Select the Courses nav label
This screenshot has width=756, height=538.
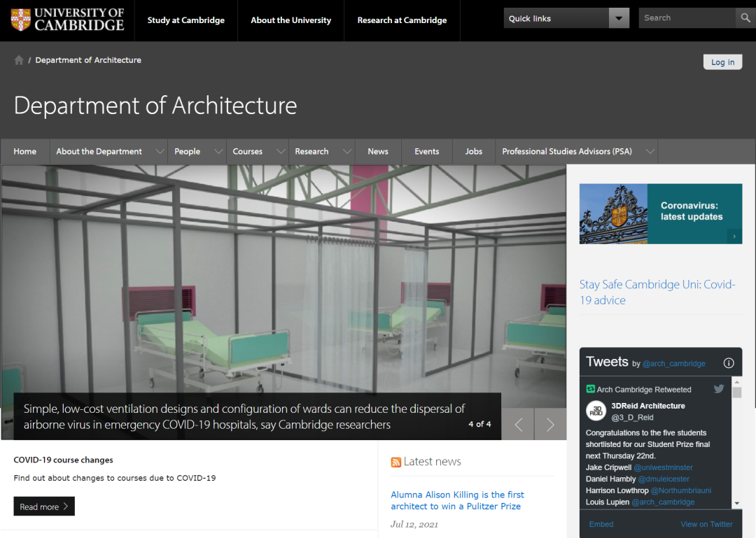[247, 151]
